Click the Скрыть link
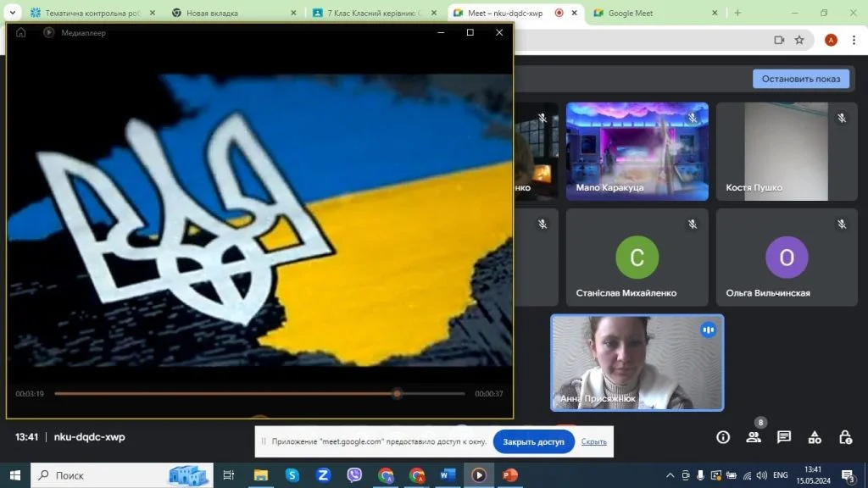 594,441
